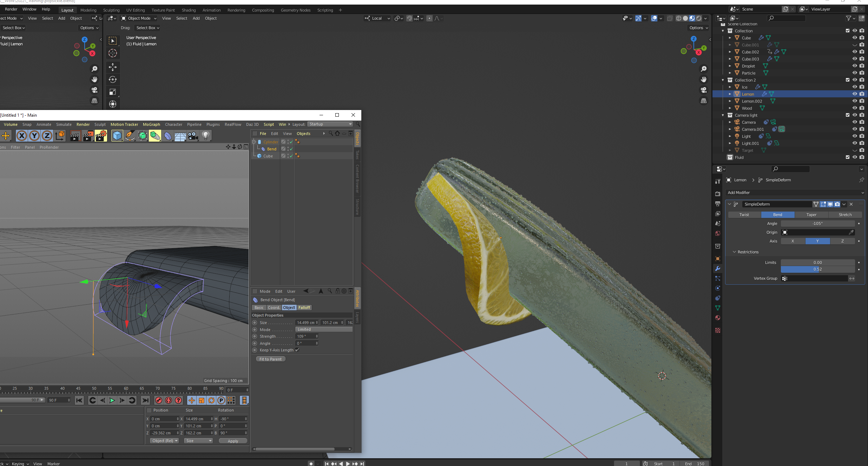Open Blender Render properties tab icon
The height and width of the screenshot is (466, 868).
point(718,194)
